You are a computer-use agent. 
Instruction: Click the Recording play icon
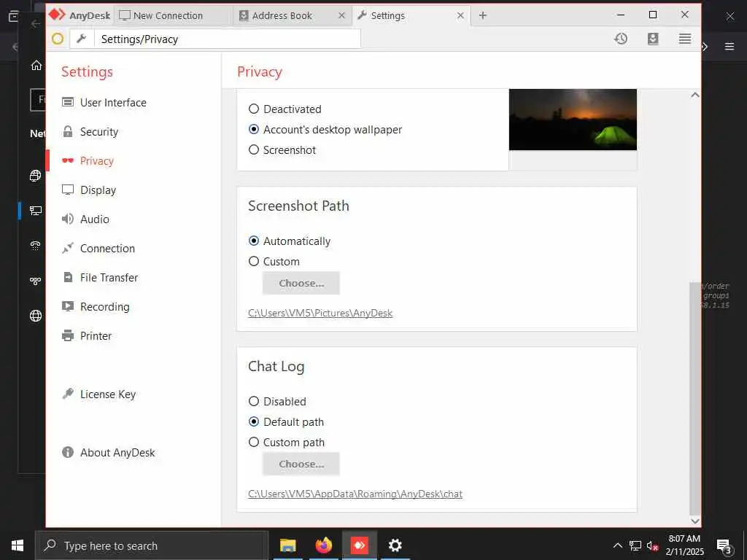coord(68,306)
